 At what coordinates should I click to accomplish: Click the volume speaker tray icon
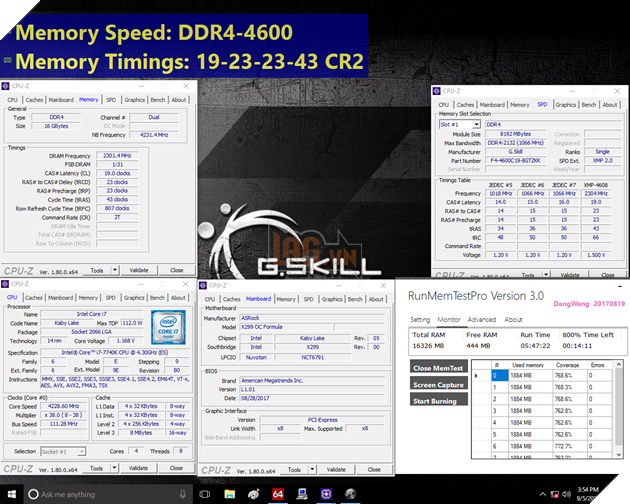[567, 494]
